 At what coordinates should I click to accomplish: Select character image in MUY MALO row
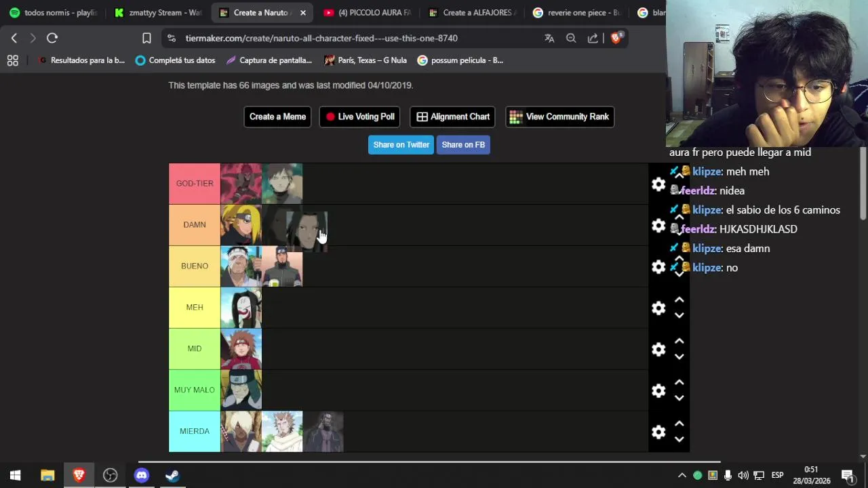pos(241,390)
